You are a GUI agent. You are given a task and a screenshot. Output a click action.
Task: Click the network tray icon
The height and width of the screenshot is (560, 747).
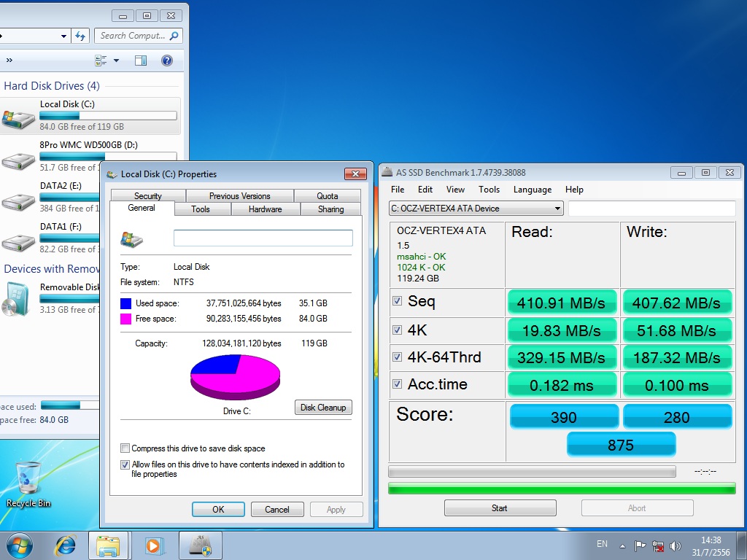[x=658, y=545]
